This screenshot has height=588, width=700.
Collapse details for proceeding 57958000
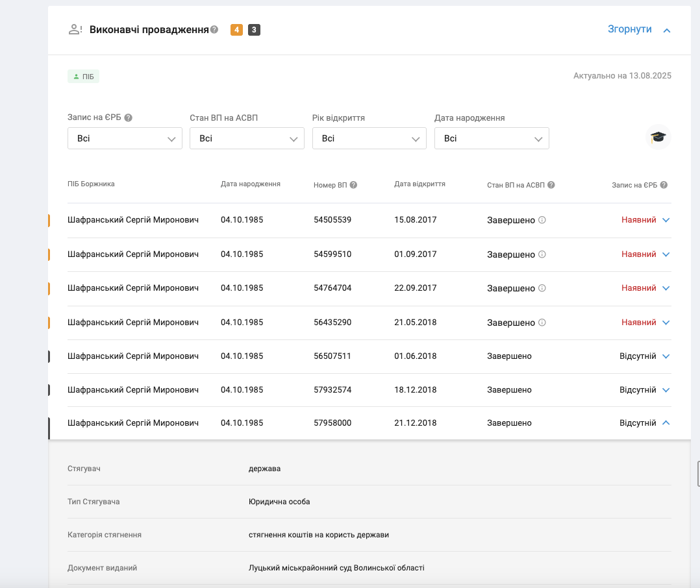pyautogui.click(x=666, y=423)
